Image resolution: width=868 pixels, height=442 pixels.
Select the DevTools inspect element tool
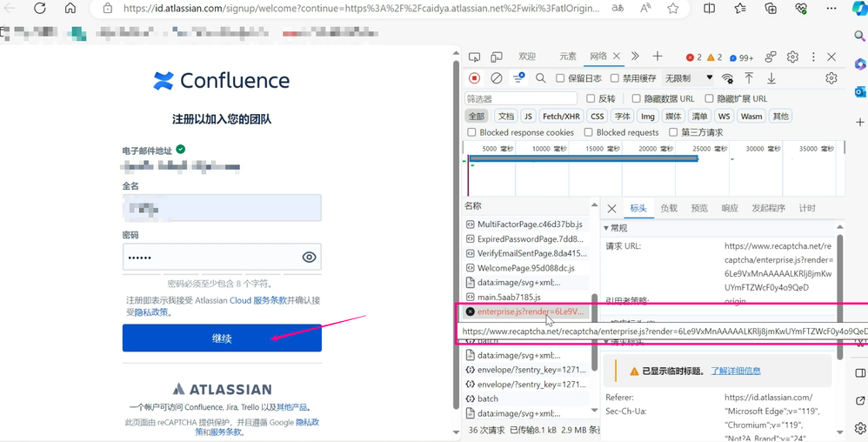(474, 57)
